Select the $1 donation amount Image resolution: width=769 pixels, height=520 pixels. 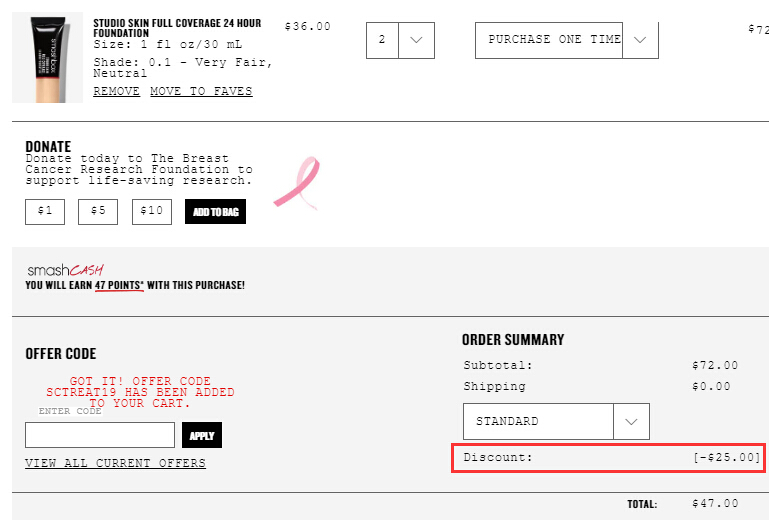point(45,212)
